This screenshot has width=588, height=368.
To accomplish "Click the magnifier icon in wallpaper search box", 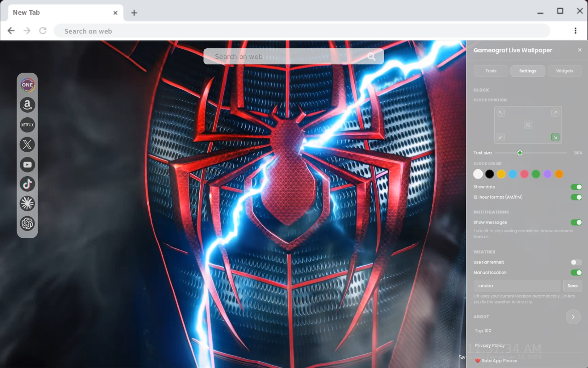I will [372, 57].
